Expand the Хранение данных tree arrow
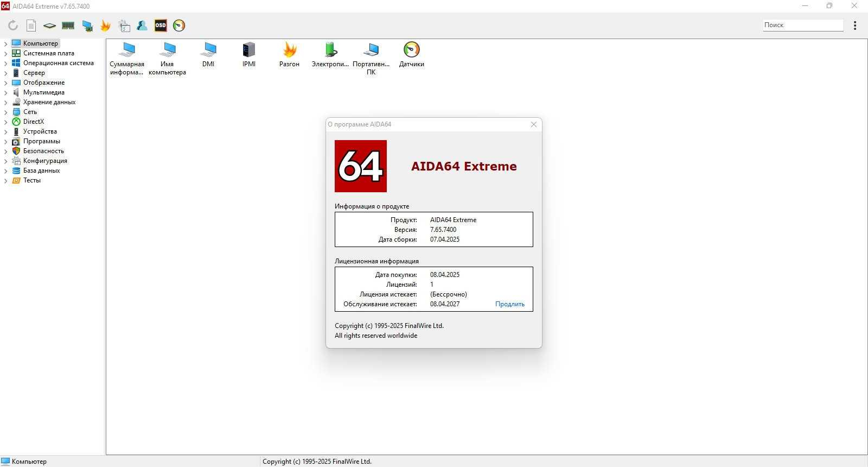 click(5, 102)
